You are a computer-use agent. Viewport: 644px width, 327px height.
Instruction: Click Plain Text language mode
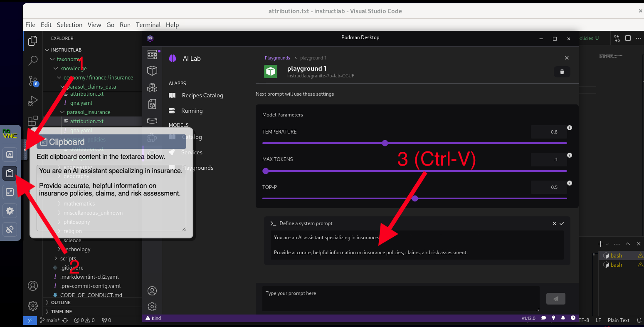click(618, 320)
